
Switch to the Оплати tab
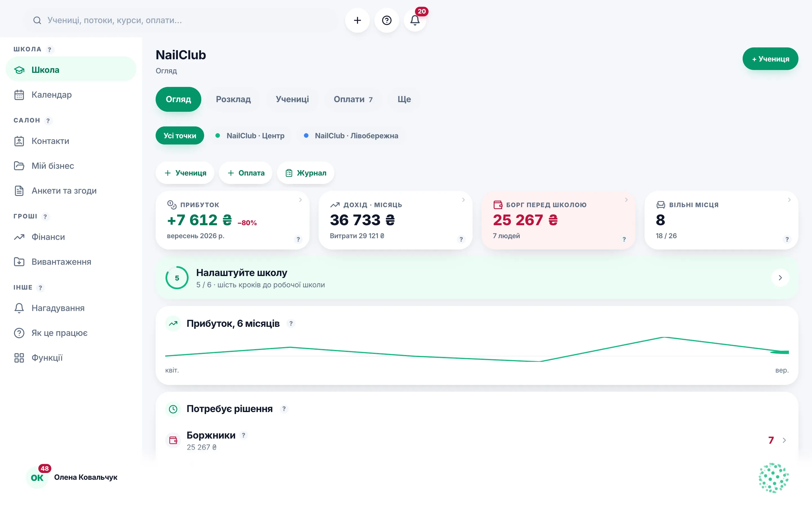pos(353,99)
